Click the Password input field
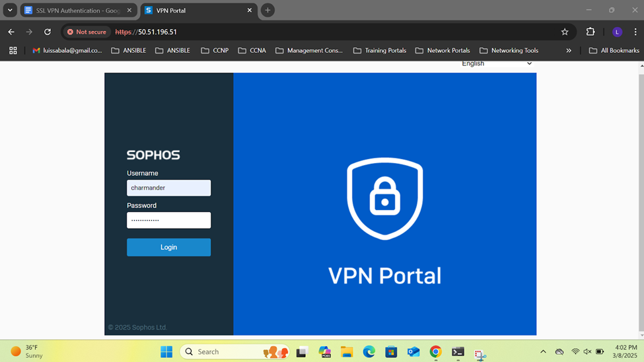Image resolution: width=644 pixels, height=362 pixels. (169, 220)
